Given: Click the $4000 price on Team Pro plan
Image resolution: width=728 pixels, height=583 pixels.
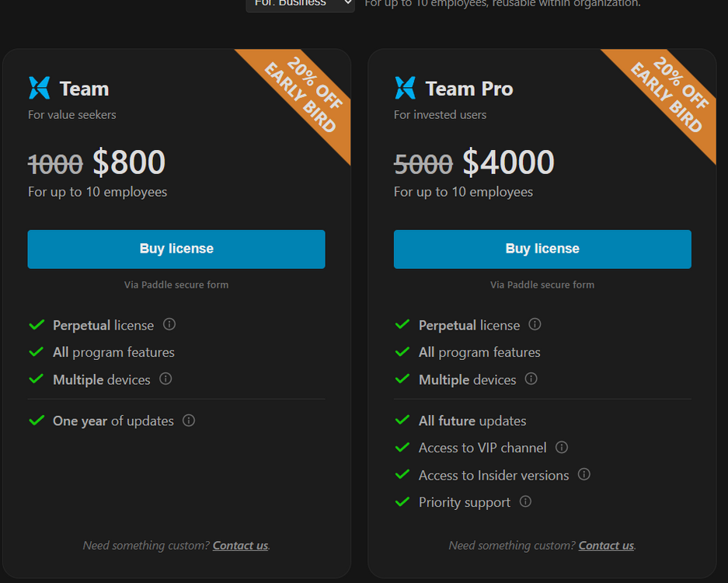Looking at the screenshot, I should pyautogui.click(x=508, y=162).
